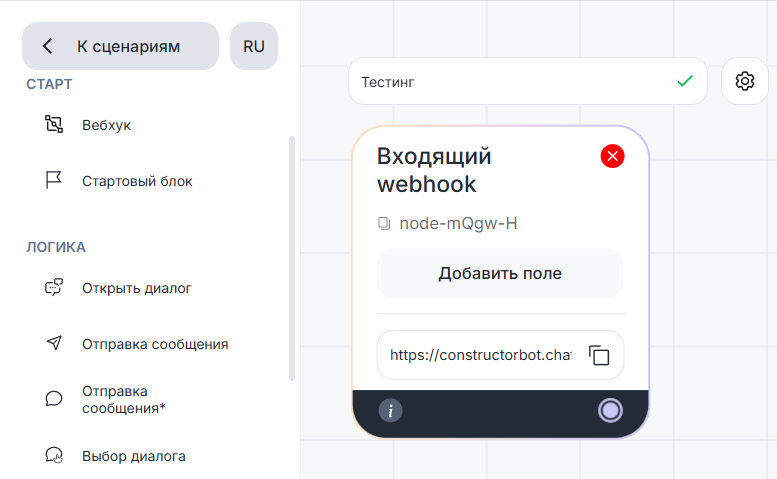Screen dimensions: 777x479
Task: Copy the node ID node-mQgw-H
Action: pyautogui.click(x=384, y=224)
